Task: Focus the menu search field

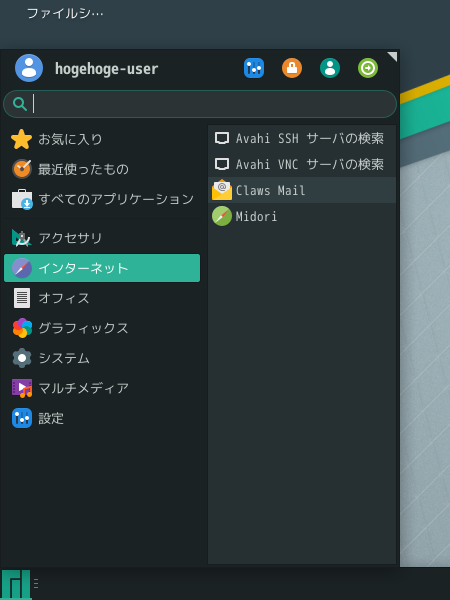Action: coord(200,104)
